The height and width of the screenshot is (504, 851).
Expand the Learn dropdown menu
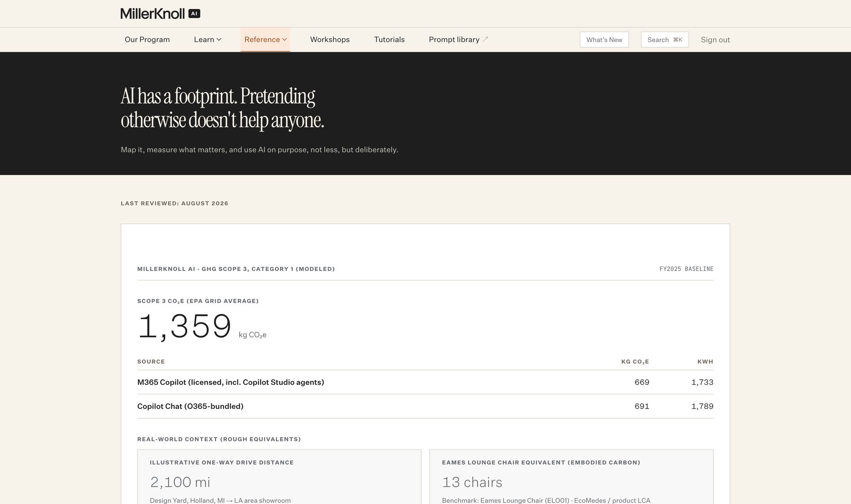(x=208, y=40)
